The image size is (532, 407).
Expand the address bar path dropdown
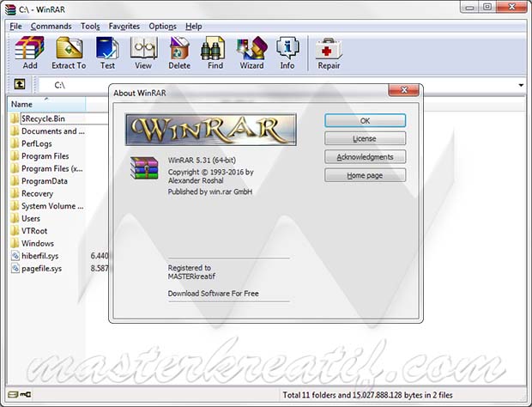(x=521, y=85)
